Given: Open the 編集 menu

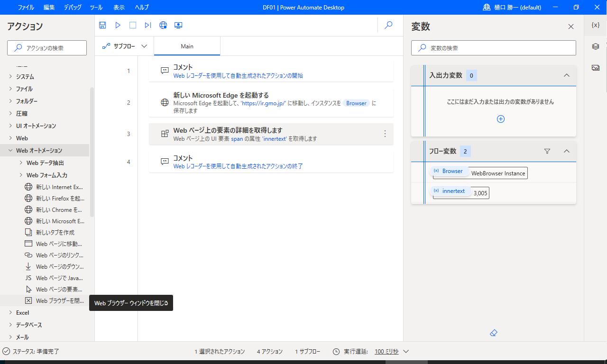Looking at the screenshot, I should [49, 7].
